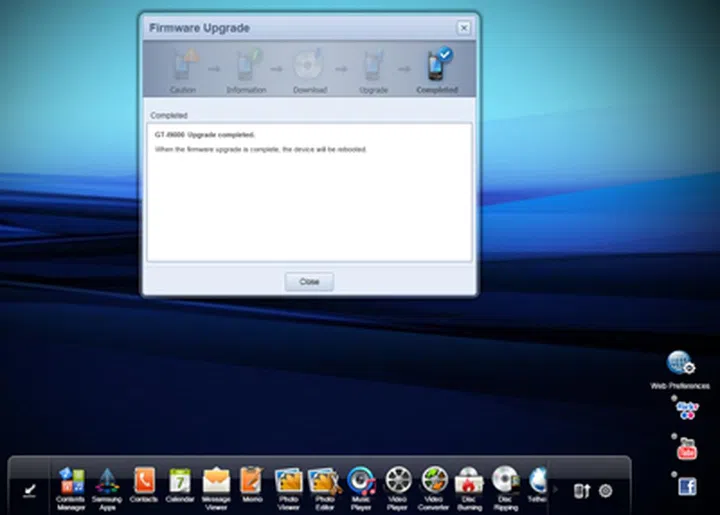Expand dock with the right arrow

pyautogui.click(x=556, y=489)
